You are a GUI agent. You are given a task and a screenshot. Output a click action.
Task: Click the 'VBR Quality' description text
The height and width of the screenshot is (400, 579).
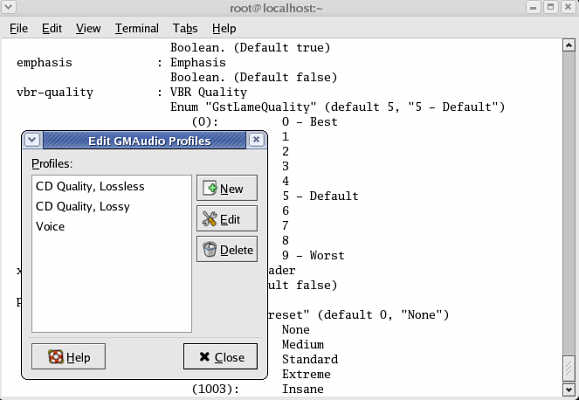click(209, 92)
